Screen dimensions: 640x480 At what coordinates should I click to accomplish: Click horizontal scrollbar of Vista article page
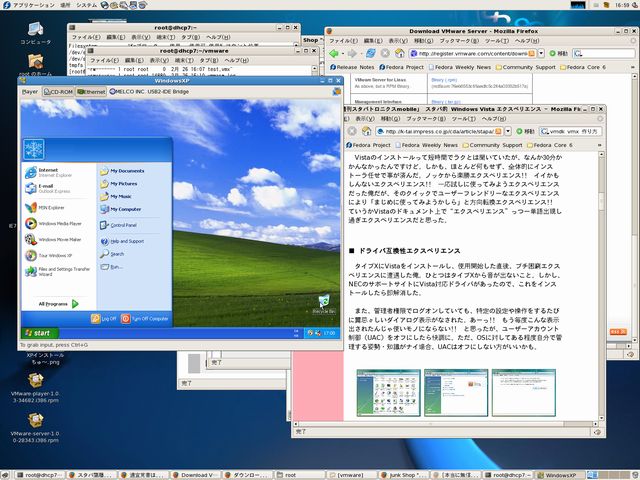click(446, 424)
